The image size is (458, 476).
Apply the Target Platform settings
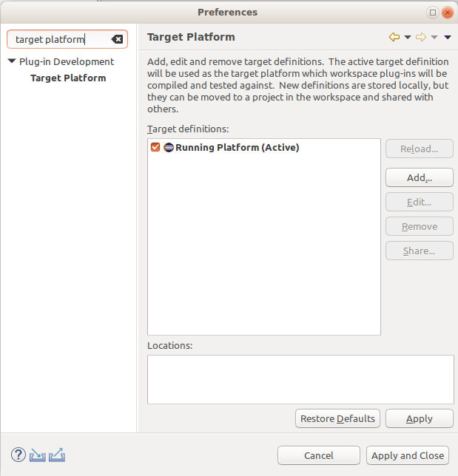(420, 418)
